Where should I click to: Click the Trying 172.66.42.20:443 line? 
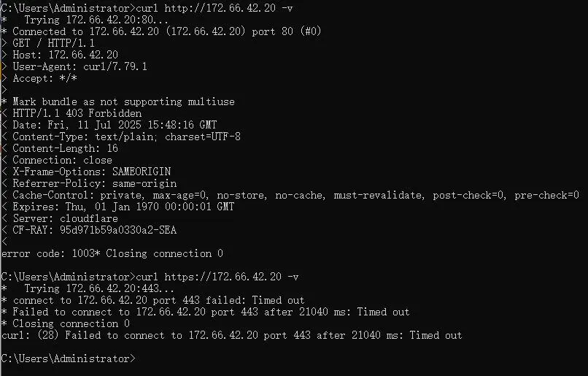tap(88, 288)
